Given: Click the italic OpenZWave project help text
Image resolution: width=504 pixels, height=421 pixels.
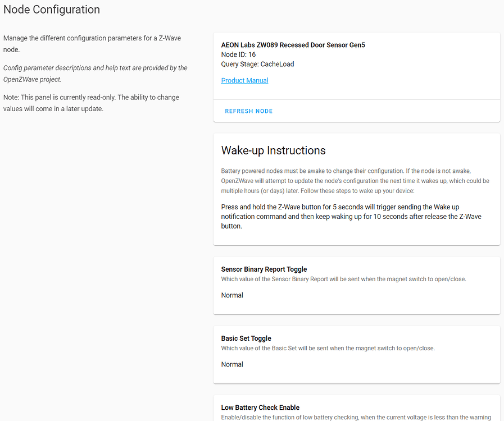Looking at the screenshot, I should [95, 74].
